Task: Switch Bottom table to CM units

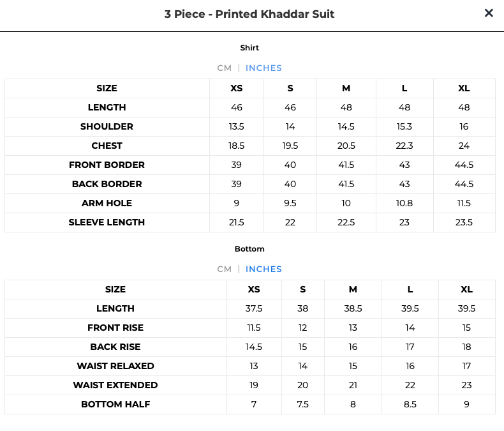Action: pos(225,269)
